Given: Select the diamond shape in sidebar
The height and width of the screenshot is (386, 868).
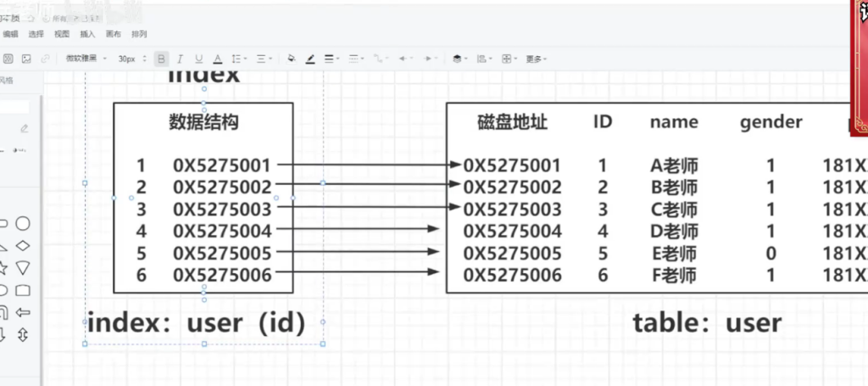Looking at the screenshot, I should 24,245.
